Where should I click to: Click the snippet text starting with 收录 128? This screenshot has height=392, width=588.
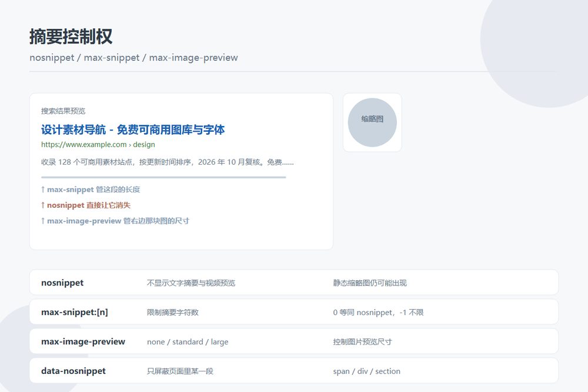167,162
